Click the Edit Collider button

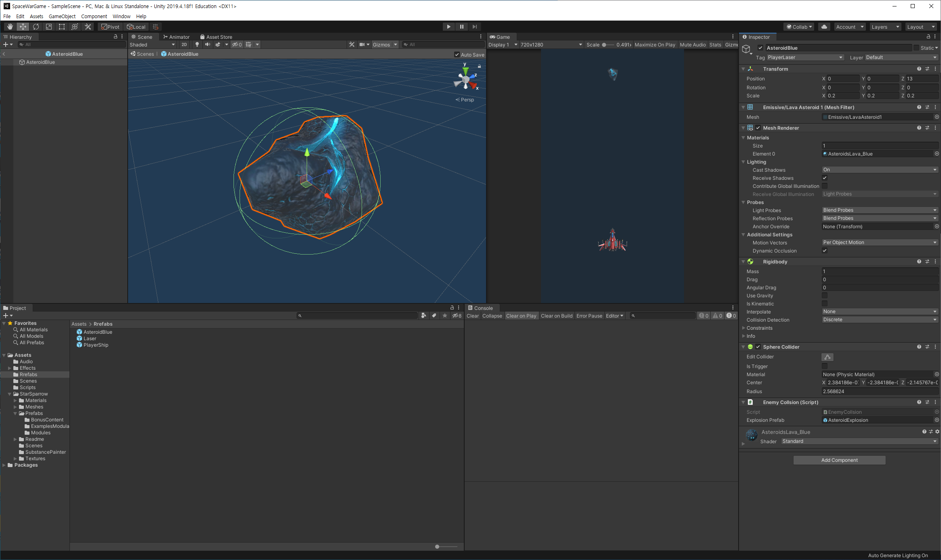click(x=827, y=357)
